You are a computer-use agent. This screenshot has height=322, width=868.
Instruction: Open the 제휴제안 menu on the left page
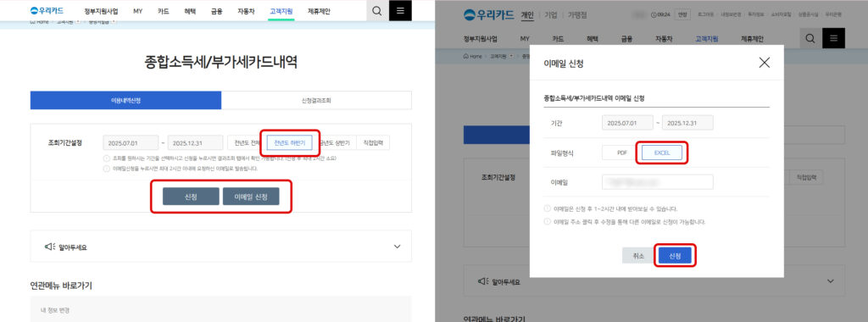(319, 11)
